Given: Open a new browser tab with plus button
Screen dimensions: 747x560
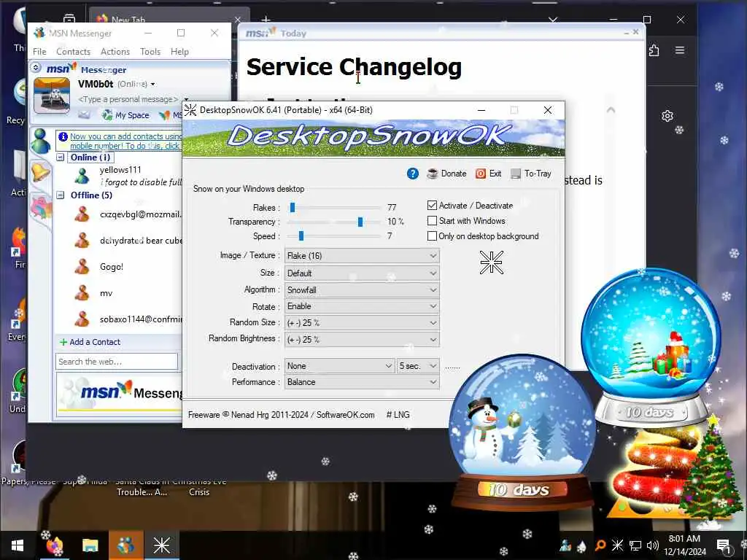Looking at the screenshot, I should pyautogui.click(x=266, y=20).
